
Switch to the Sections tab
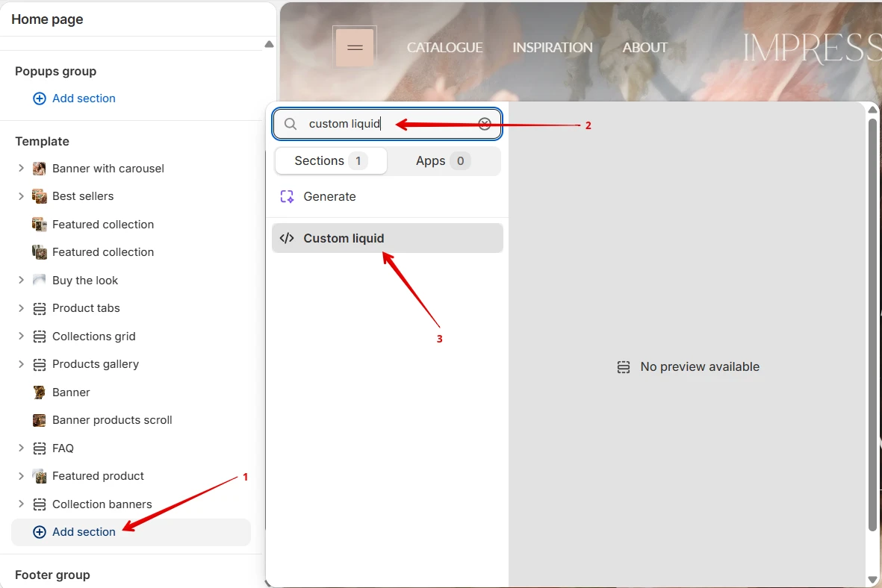(331, 160)
